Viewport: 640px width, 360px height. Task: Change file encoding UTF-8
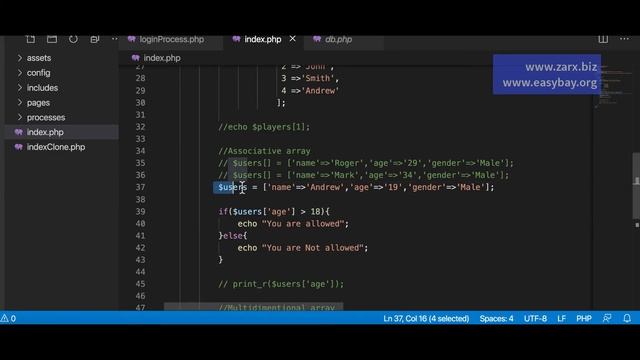[x=535, y=318]
